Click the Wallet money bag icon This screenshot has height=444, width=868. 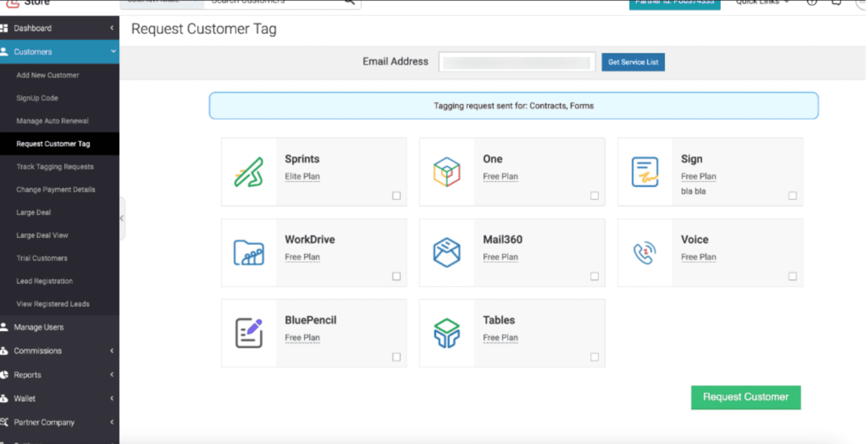4,398
